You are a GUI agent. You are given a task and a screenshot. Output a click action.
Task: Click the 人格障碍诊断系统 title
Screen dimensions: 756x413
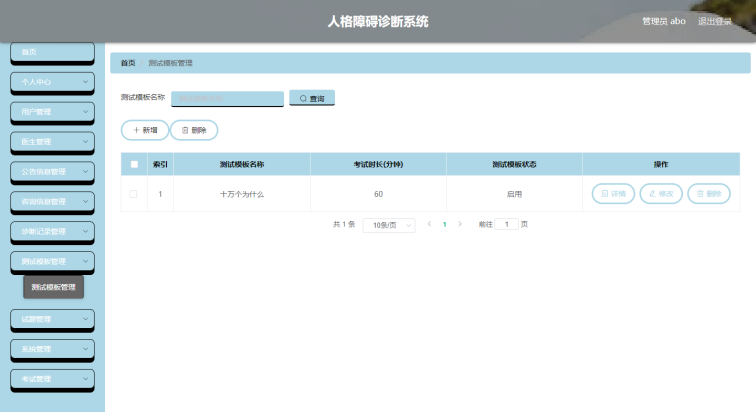click(378, 21)
